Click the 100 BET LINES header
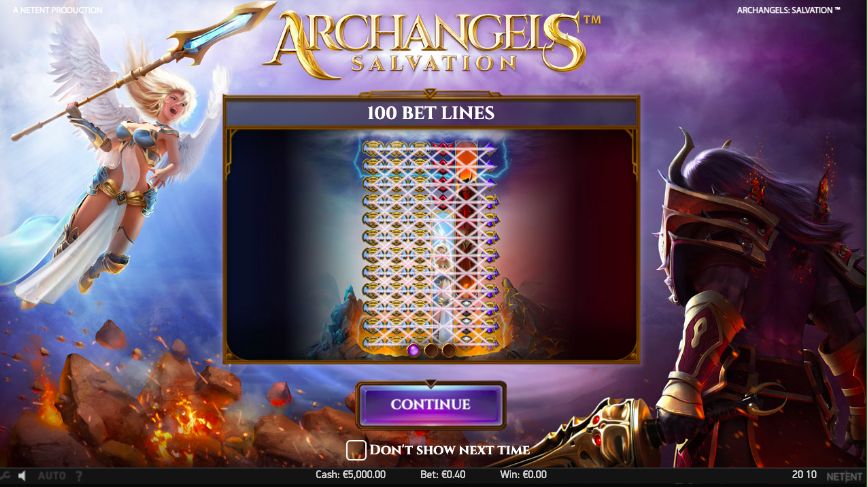The width and height of the screenshot is (867, 487). (431, 113)
